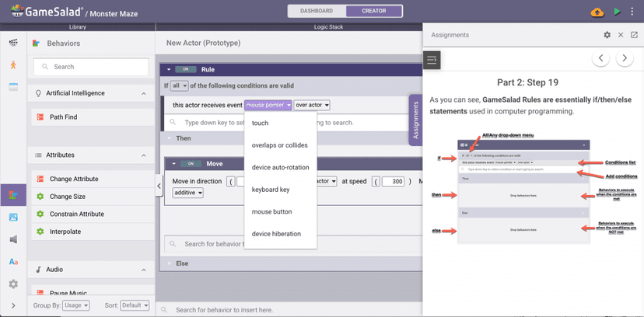The width and height of the screenshot is (644, 317).
Task: Open the 'additive' move type dropdown
Action: (x=188, y=193)
